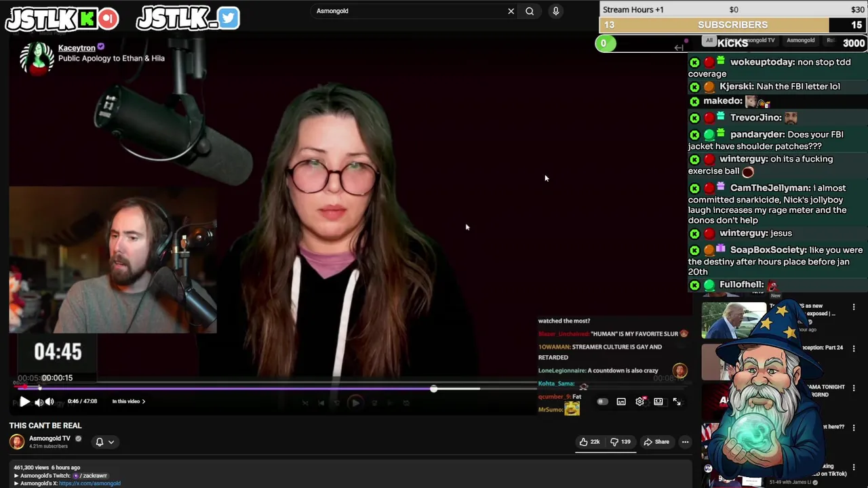Seek using the video progress bar handle
The image size is (868, 488).
tap(433, 389)
